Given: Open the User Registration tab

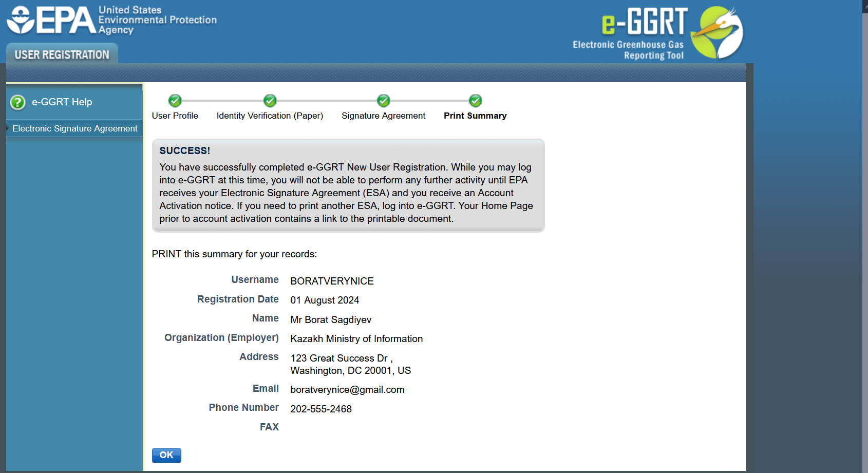Looking at the screenshot, I should (62, 54).
